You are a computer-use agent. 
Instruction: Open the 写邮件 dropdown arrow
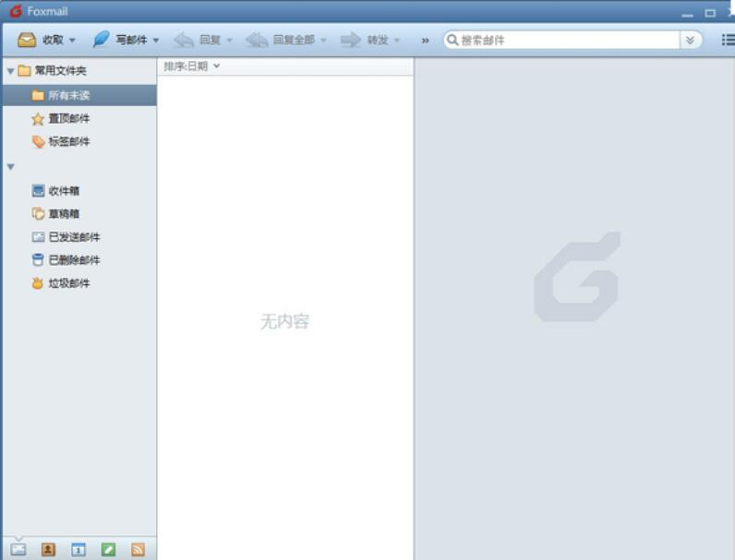(x=156, y=41)
